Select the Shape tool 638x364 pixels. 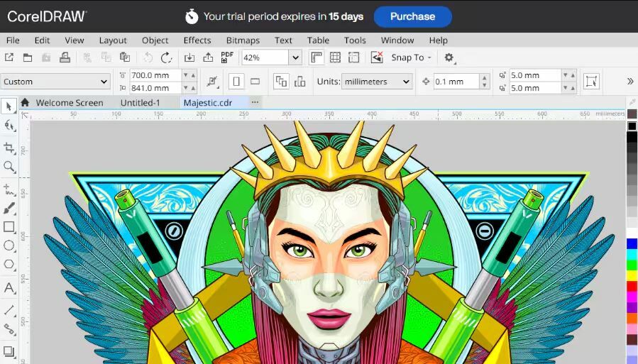pyautogui.click(x=9, y=126)
